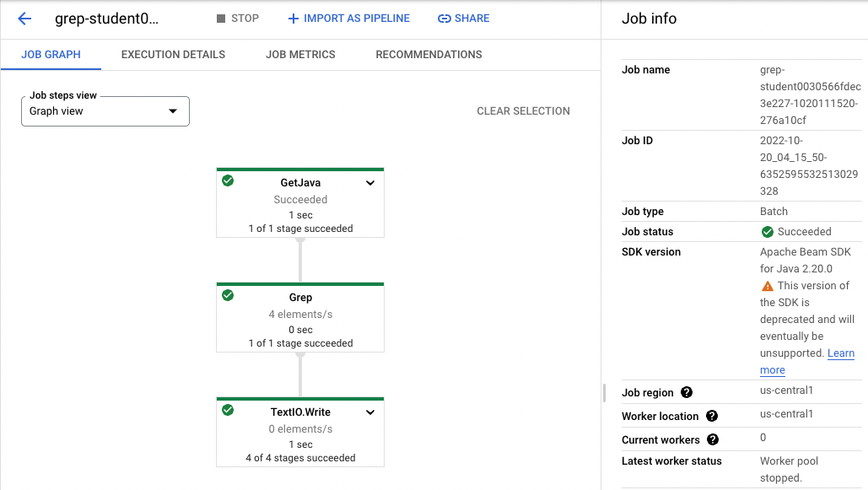
Task: Click the SDK version label
Action: coord(651,252)
